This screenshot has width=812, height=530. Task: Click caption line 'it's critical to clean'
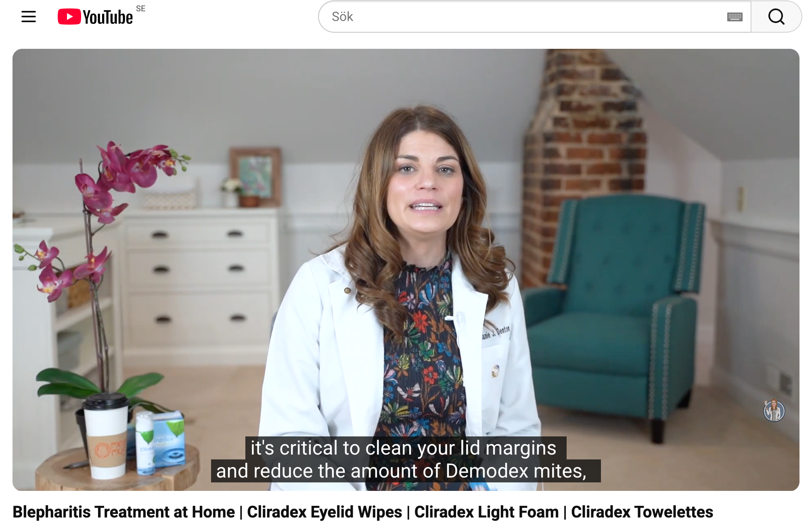point(404,448)
